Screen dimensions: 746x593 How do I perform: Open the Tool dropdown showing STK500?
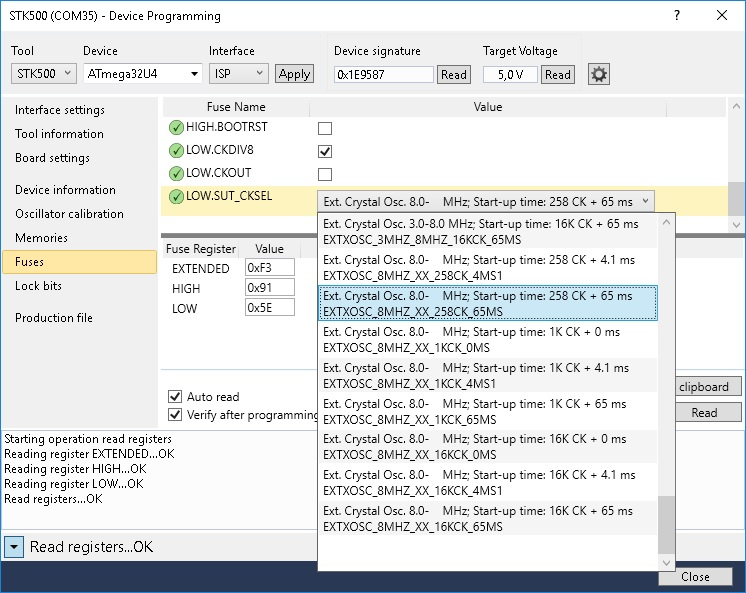coord(43,74)
